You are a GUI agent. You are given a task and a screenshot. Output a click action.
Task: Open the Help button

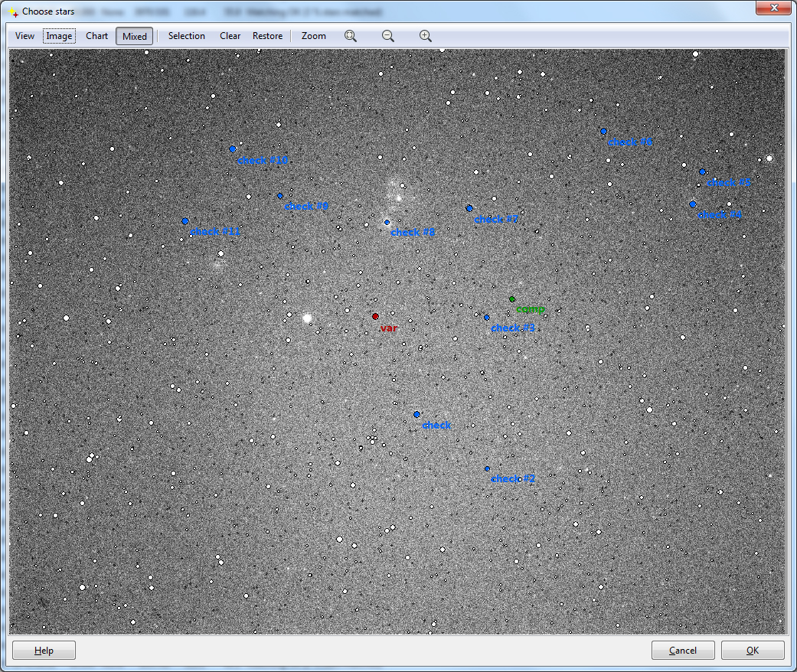tap(44, 651)
